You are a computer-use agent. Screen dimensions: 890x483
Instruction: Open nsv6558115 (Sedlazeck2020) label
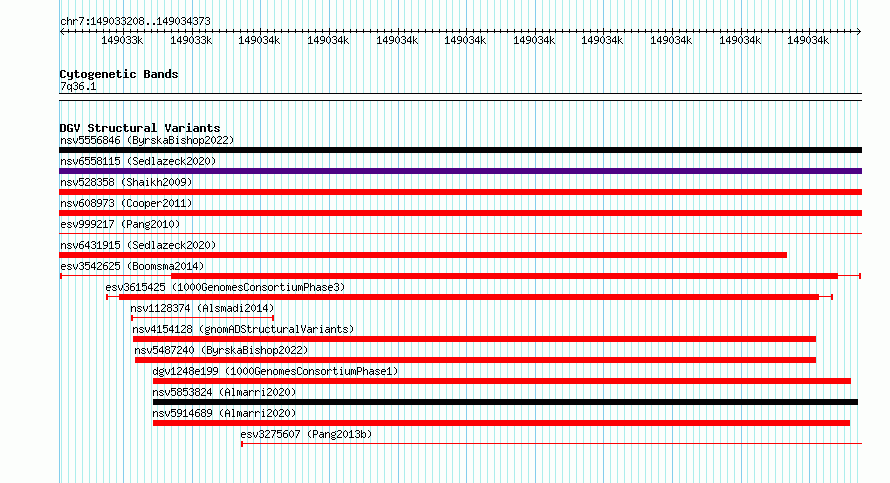[138, 161]
